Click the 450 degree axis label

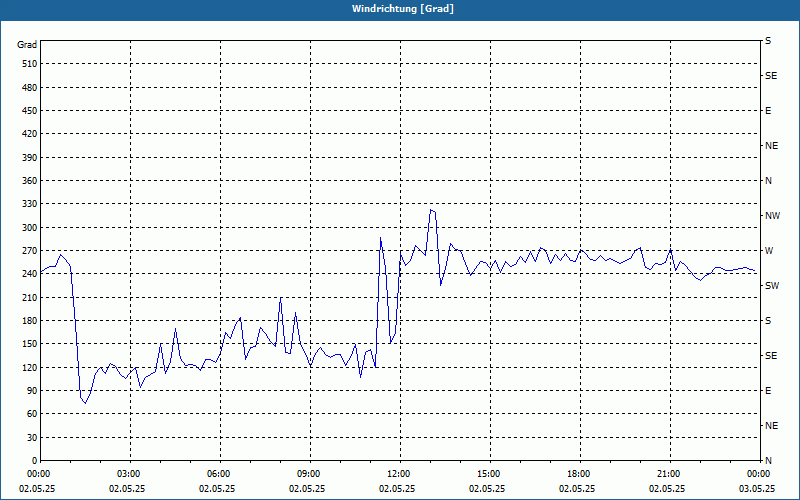[30, 111]
